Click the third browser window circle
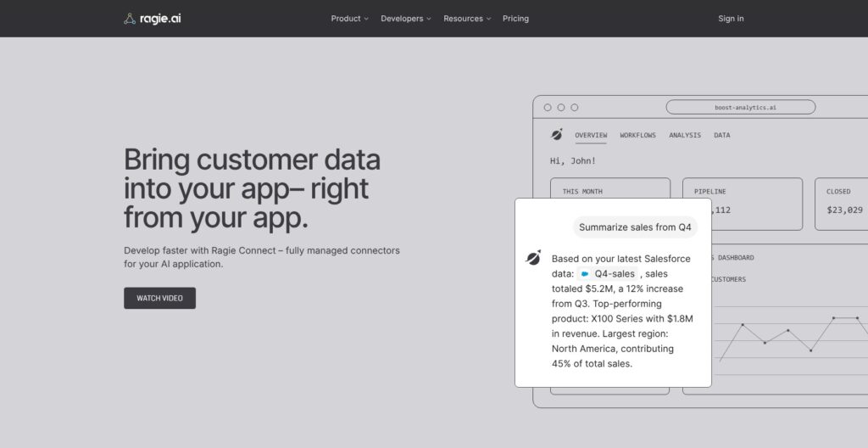This screenshot has height=448, width=868. pyautogui.click(x=575, y=108)
